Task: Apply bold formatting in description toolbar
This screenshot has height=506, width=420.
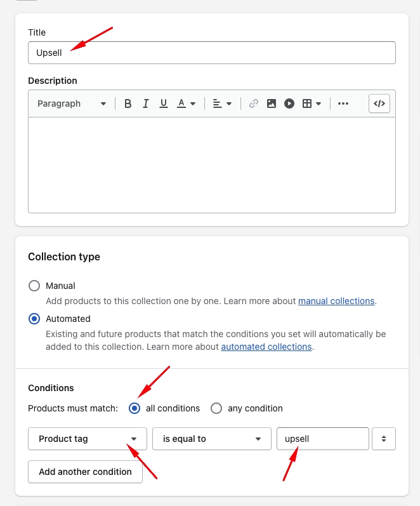Action: point(128,103)
